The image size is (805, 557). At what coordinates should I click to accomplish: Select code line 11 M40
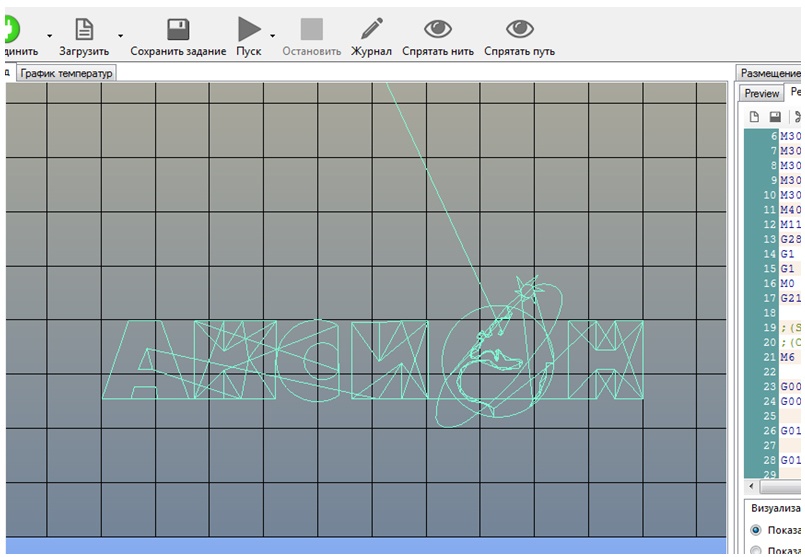(x=791, y=210)
